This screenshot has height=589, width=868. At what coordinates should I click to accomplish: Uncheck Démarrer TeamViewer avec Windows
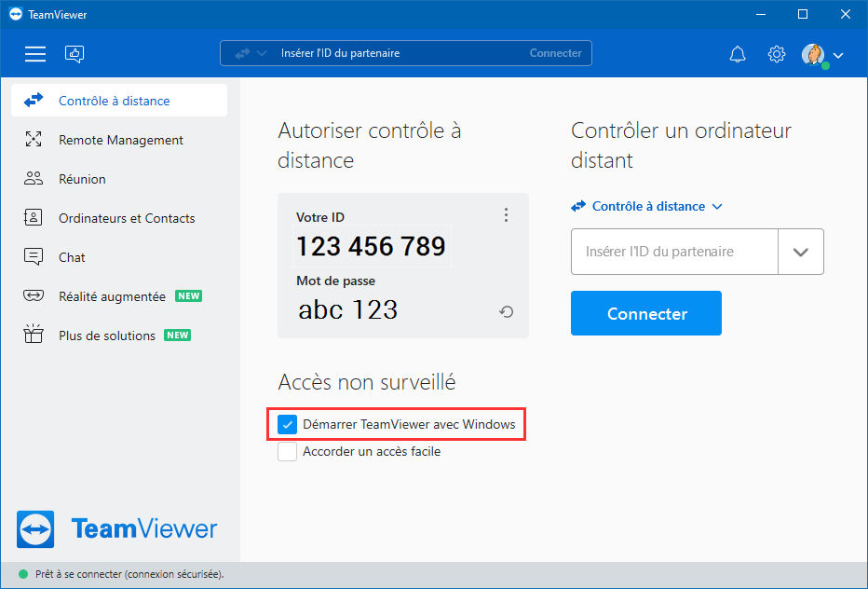(287, 424)
